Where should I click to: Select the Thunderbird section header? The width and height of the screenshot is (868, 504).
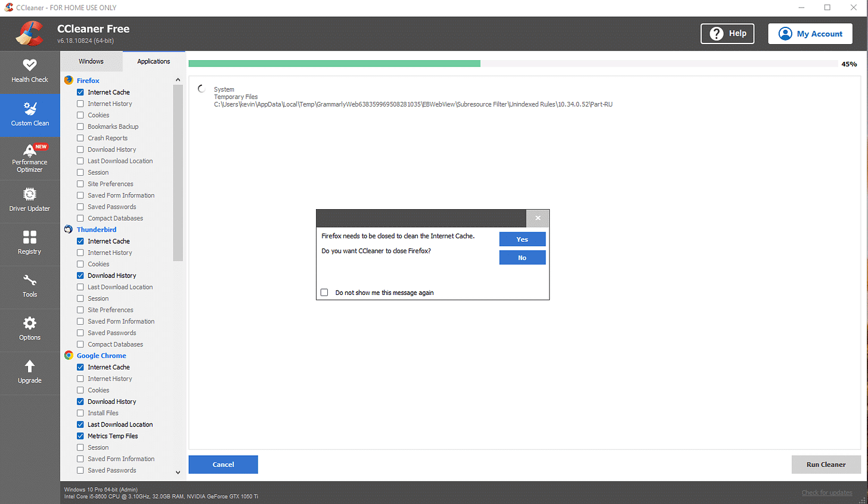pyautogui.click(x=97, y=229)
